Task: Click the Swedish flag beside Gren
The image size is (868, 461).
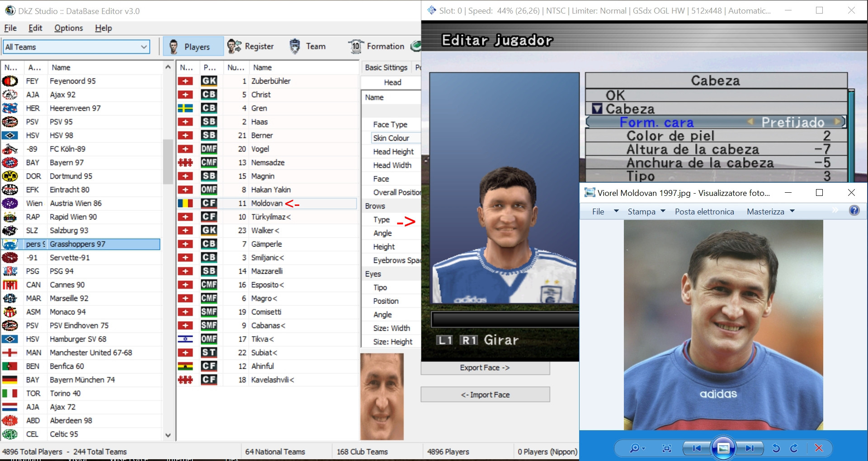Action: click(185, 108)
